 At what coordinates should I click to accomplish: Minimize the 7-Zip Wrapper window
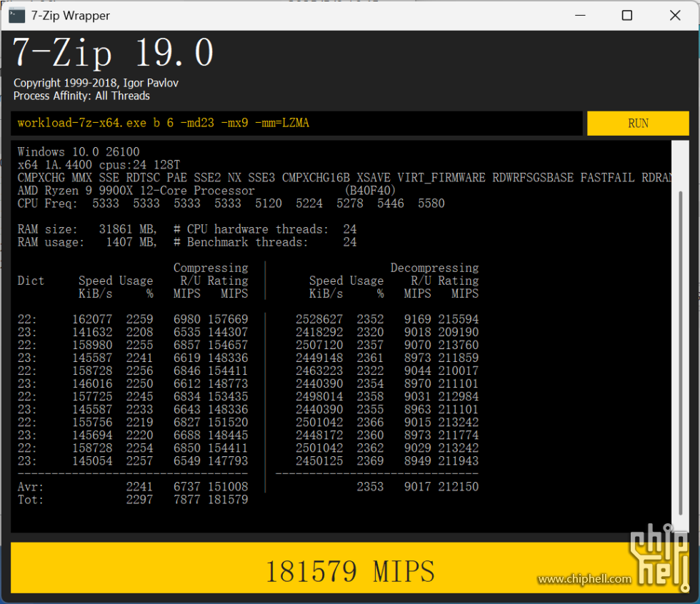[x=580, y=16]
